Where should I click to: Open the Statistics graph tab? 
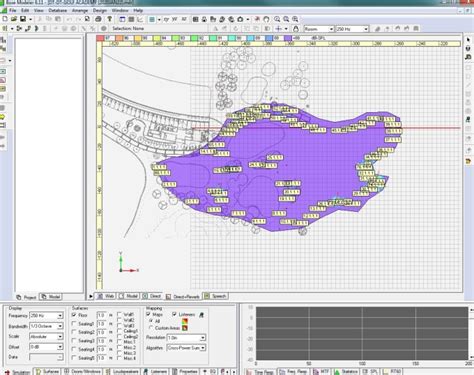347,372
